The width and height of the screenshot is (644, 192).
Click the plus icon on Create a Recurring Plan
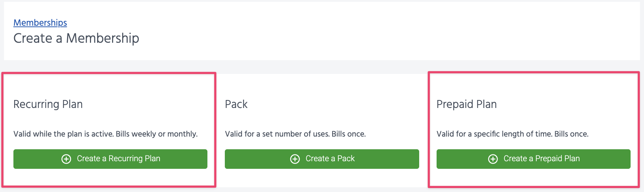(x=66, y=159)
